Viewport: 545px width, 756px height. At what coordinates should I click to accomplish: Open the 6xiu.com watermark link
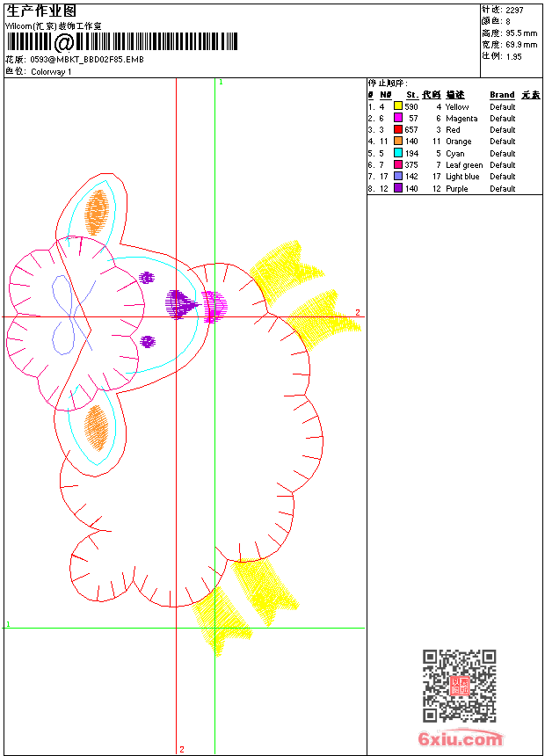[460, 738]
